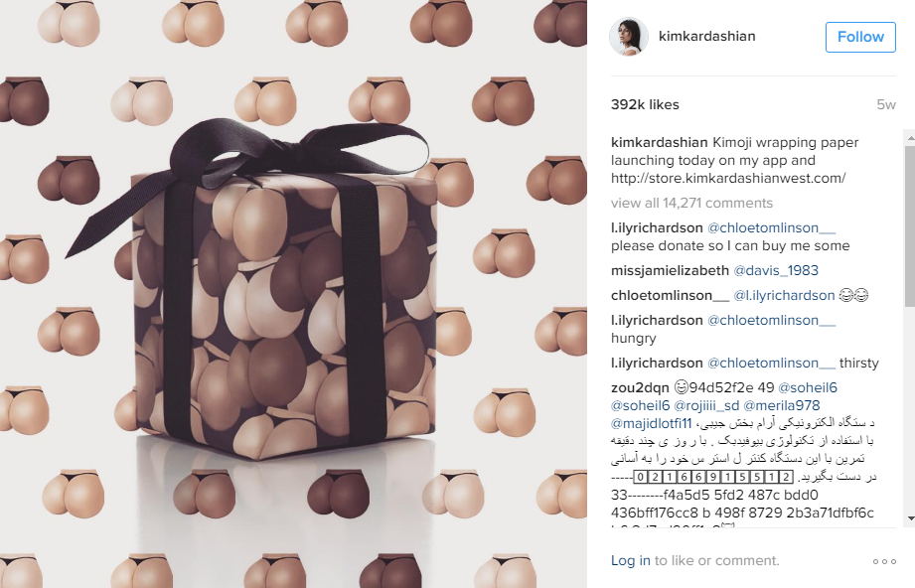Open the 392k likes count

(645, 104)
